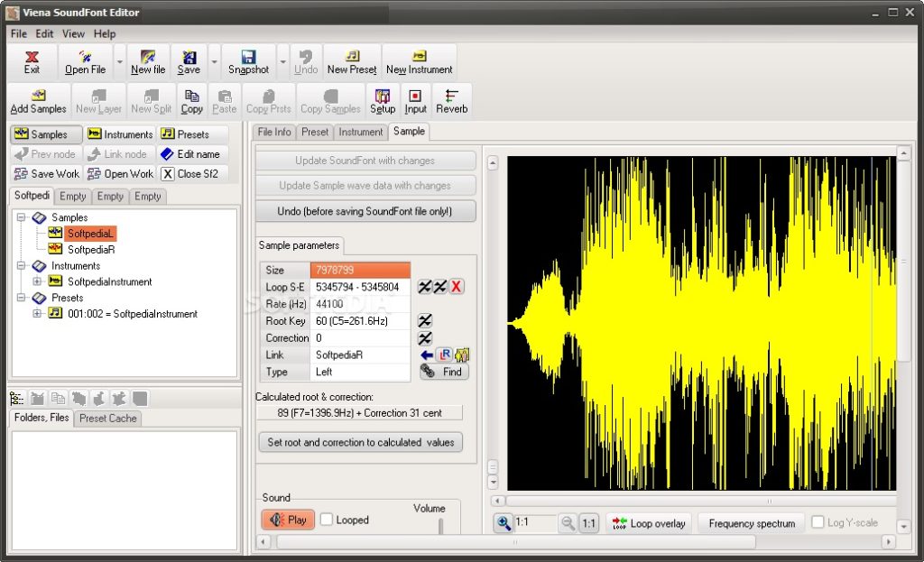924x562 pixels.
Task: Click the Input toolbar icon
Action: click(x=415, y=101)
